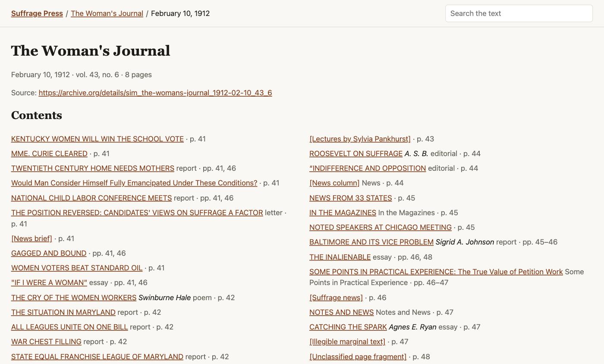Image resolution: width=604 pixels, height=364 pixels.
Task: Open the ROOSEVELT ON SUFFRAGE editorial
Action: click(356, 154)
